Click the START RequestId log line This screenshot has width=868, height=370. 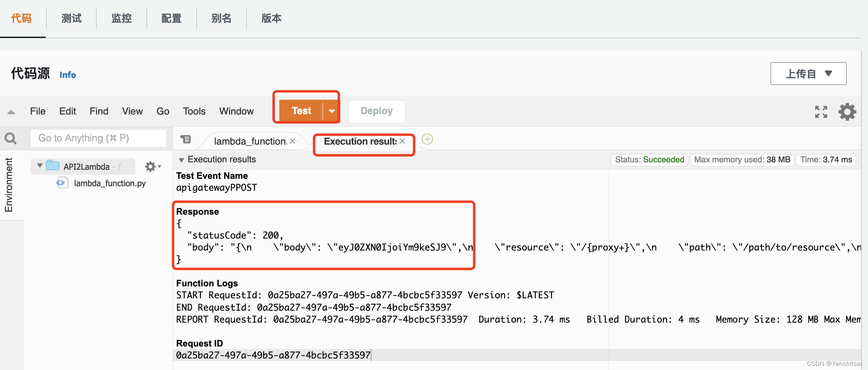pyautogui.click(x=365, y=295)
